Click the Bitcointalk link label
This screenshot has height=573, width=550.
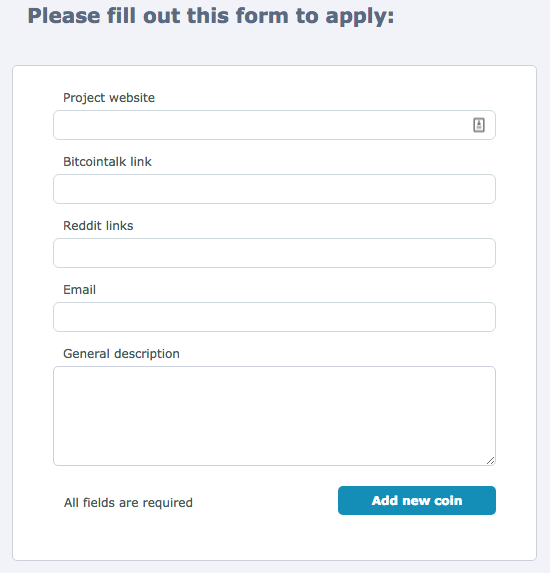(x=107, y=162)
